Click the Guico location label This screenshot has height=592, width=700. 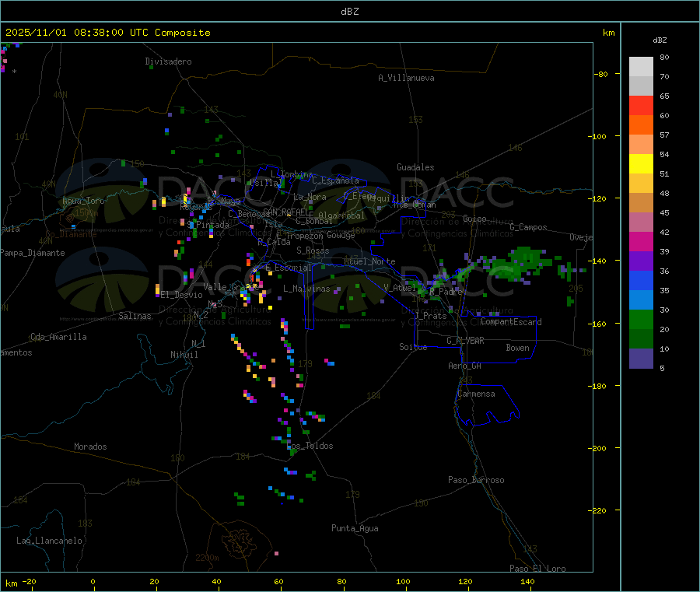tap(474, 219)
